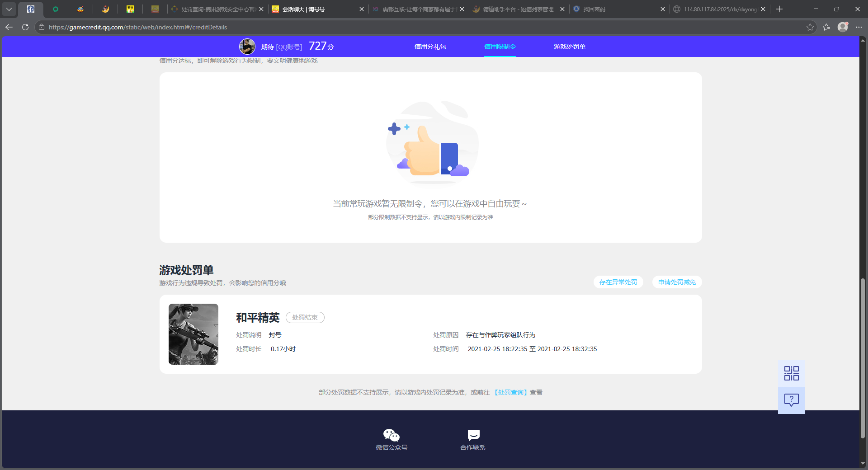Click the 存在与作弊玩家组队行为 reason text

(x=500, y=335)
